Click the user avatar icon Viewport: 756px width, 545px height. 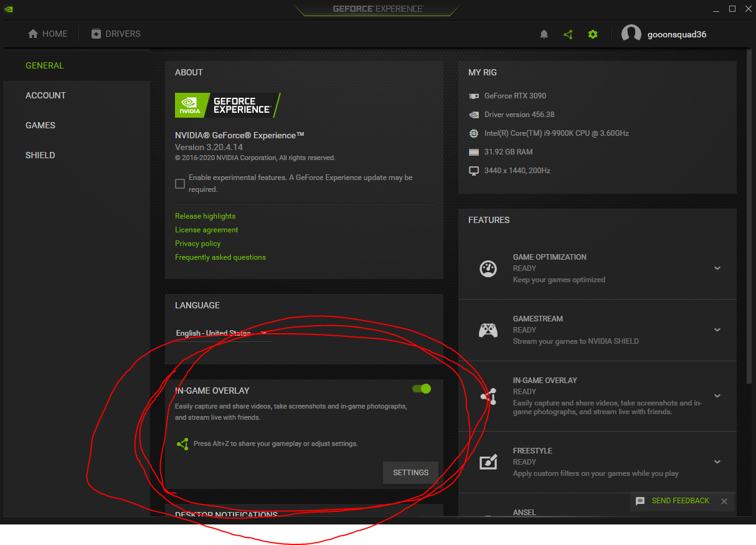(x=631, y=34)
